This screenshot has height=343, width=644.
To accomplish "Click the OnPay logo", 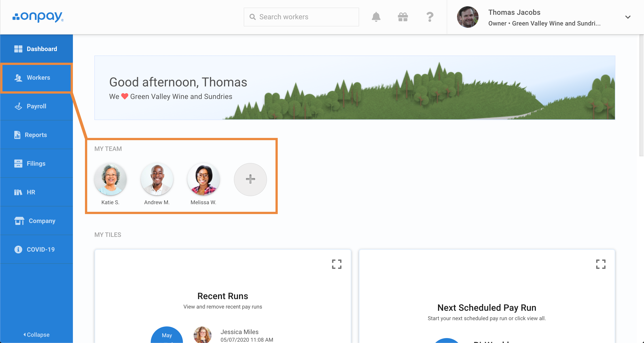I will click(38, 17).
